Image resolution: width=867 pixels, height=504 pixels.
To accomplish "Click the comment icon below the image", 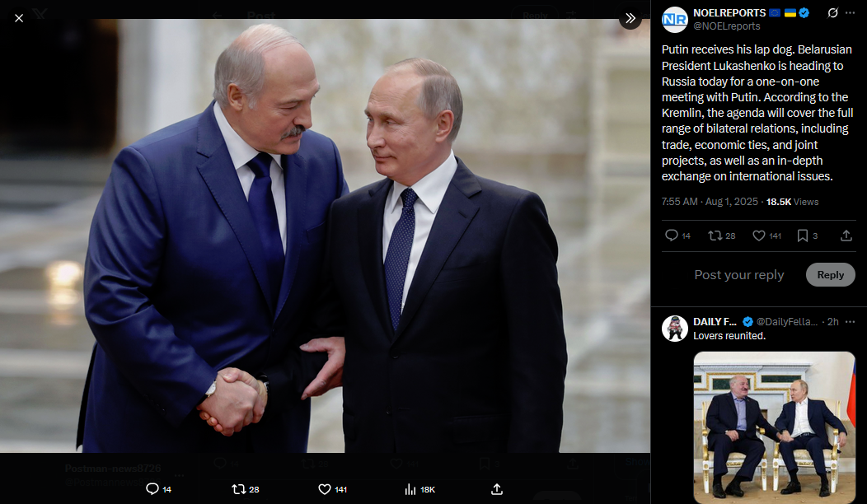I will pyautogui.click(x=152, y=489).
